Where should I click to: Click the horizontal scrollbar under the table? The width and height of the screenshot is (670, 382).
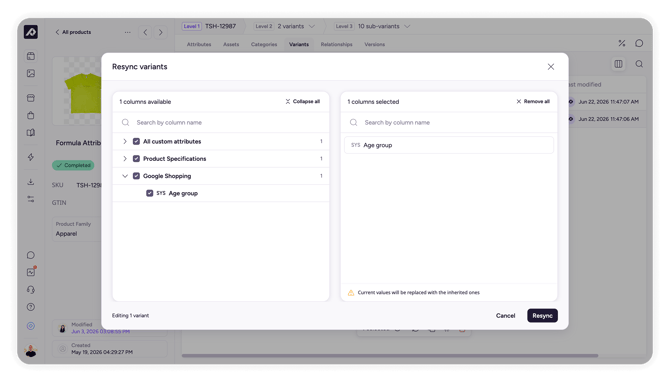pos(390,356)
